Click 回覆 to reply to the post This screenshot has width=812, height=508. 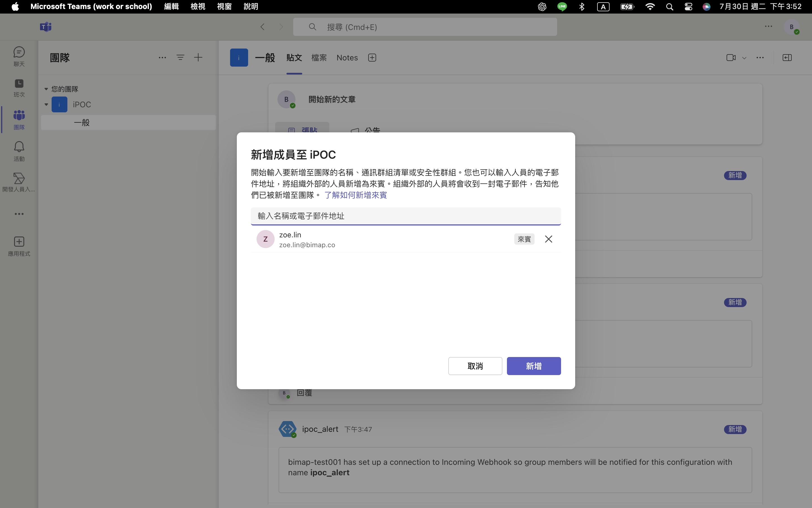[304, 393]
